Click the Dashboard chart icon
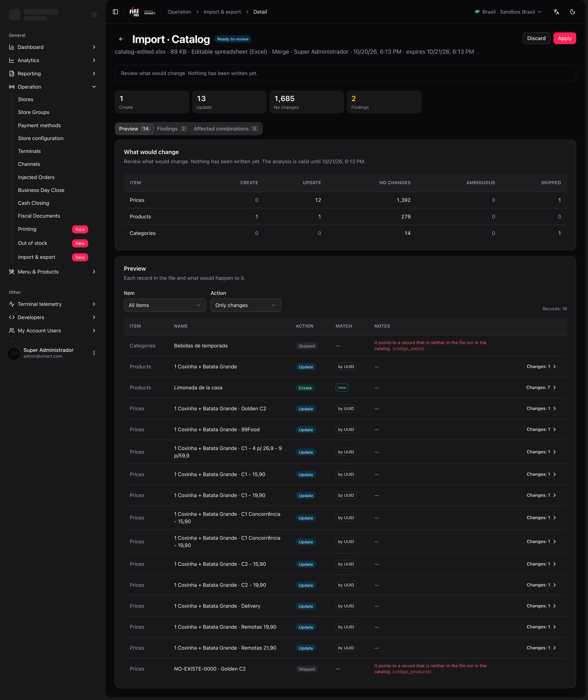Screen dimensions: 588x700 (12, 47)
